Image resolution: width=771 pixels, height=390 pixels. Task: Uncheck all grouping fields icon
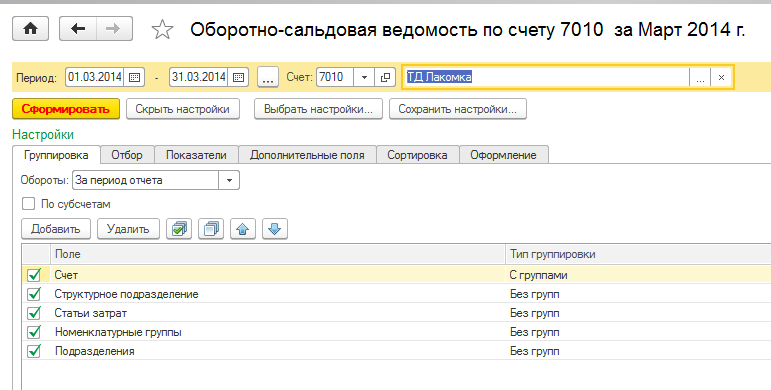211,229
